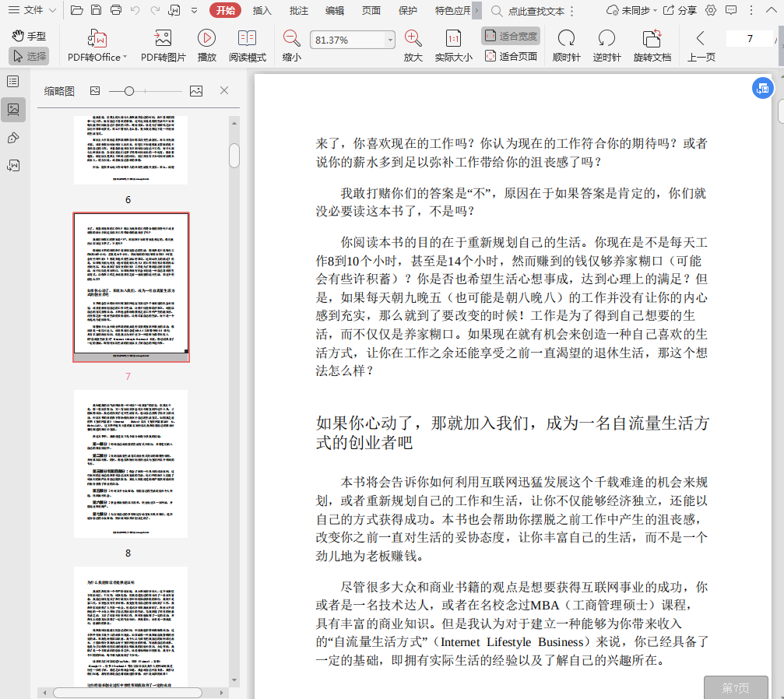Click the small thumbnail size icon
The height and width of the screenshot is (699, 784).
pyautogui.click(x=95, y=90)
